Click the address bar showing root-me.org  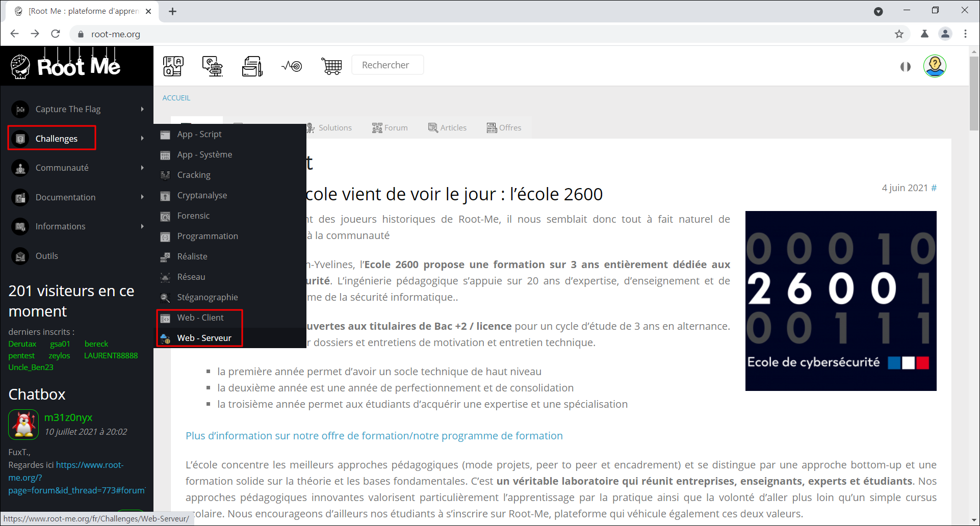click(479, 34)
